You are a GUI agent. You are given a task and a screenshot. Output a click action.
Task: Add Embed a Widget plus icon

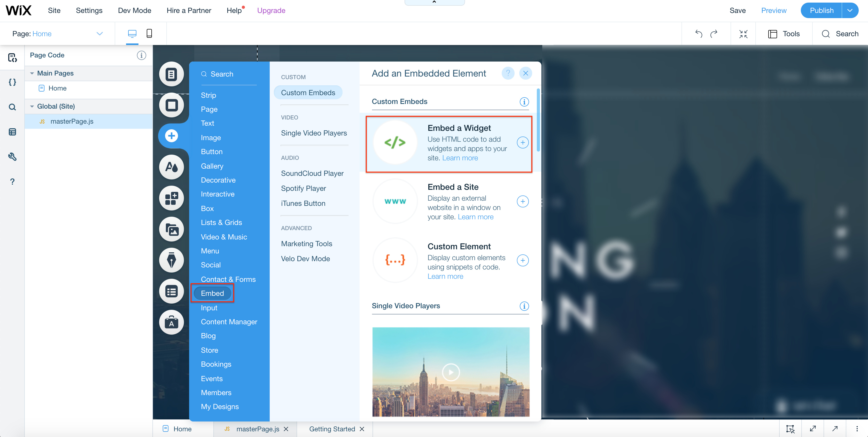(523, 143)
